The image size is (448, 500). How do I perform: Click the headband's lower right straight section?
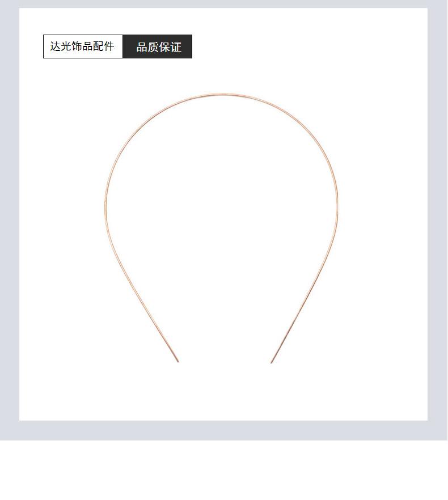tap(300, 310)
